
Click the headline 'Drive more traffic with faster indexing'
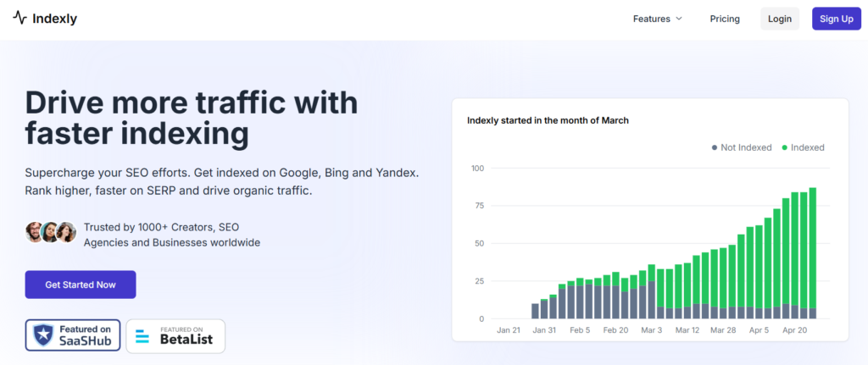coord(192,118)
